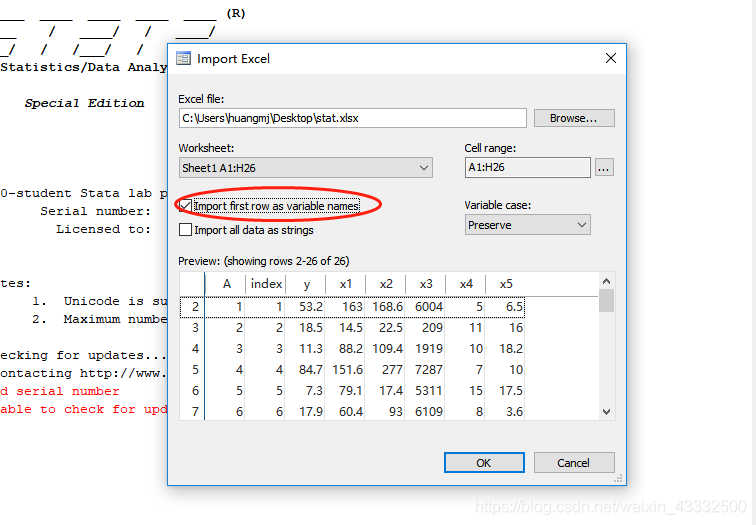Click the Import Excel dialog resize grip

tap(619, 478)
